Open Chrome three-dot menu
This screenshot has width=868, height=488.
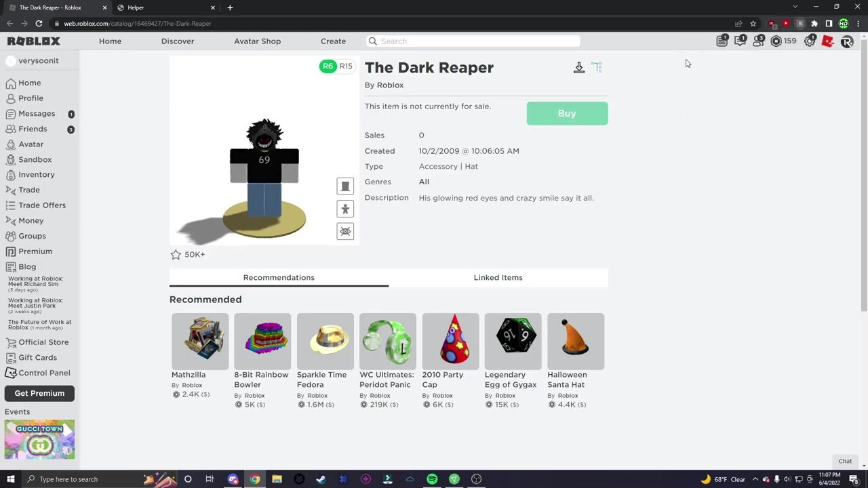[858, 24]
